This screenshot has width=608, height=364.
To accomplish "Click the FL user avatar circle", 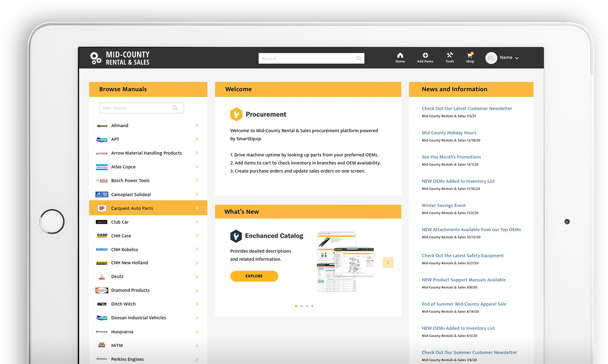I will click(491, 58).
